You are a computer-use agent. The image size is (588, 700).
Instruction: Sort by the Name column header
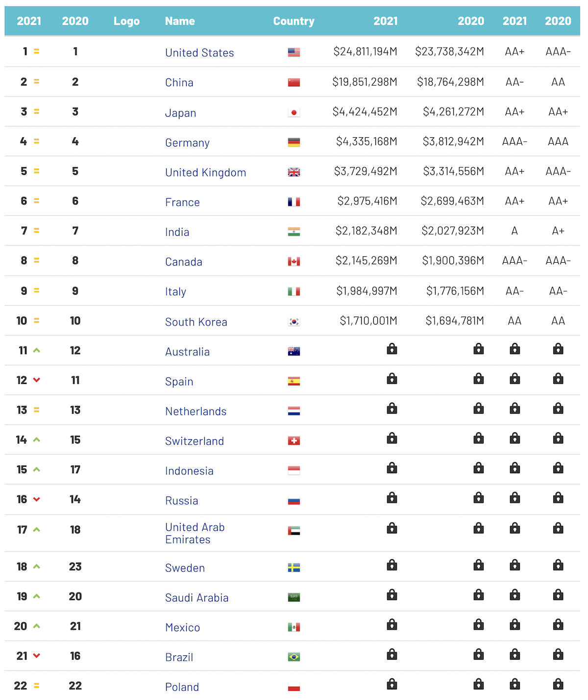click(180, 21)
